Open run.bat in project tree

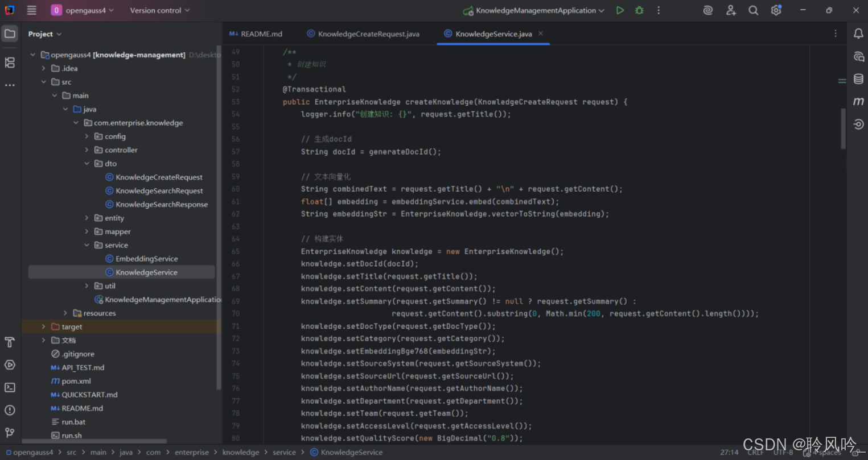(x=68, y=422)
